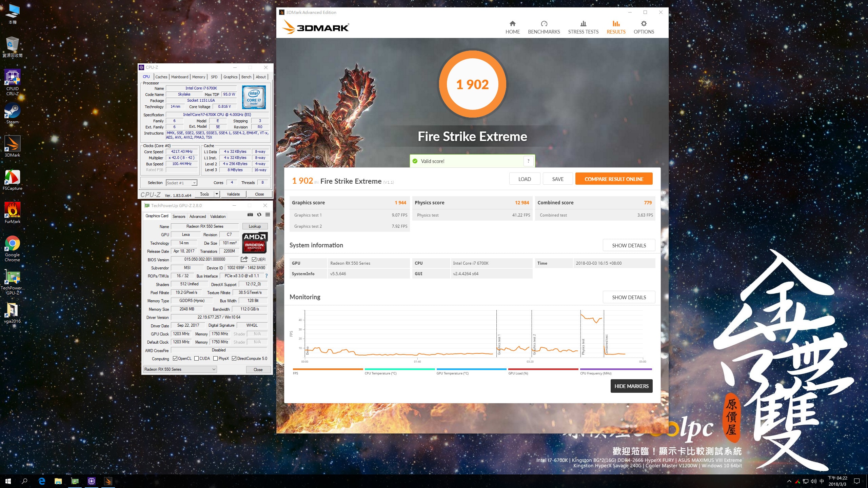Open Google Chrome desktop shortcut
The image size is (868, 488).
(13, 249)
